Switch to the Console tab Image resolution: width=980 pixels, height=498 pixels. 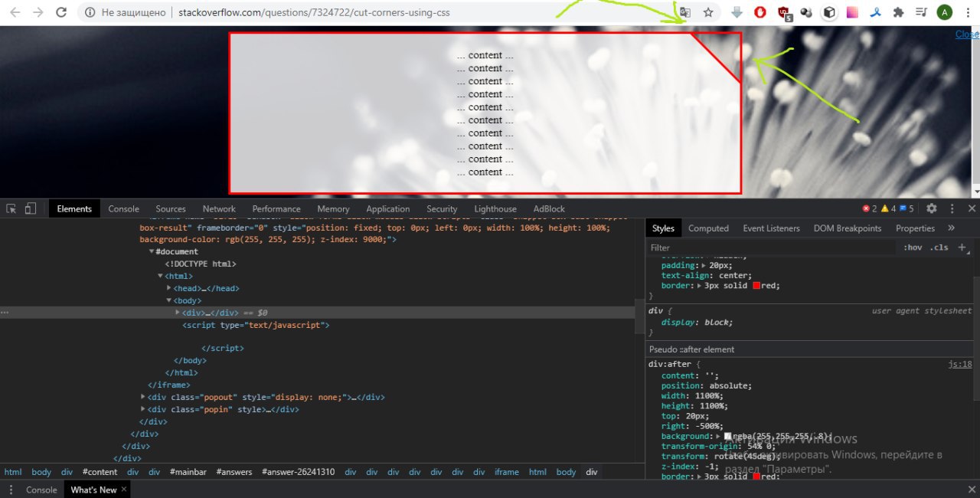tap(123, 208)
